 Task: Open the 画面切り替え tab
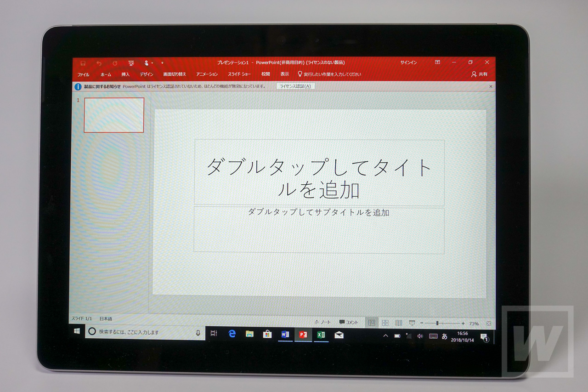pos(175,74)
